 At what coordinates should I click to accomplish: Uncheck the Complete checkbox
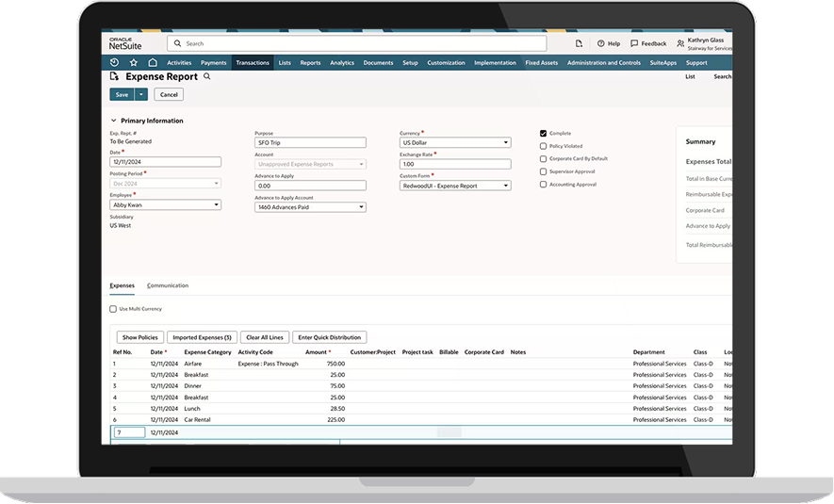(x=543, y=134)
